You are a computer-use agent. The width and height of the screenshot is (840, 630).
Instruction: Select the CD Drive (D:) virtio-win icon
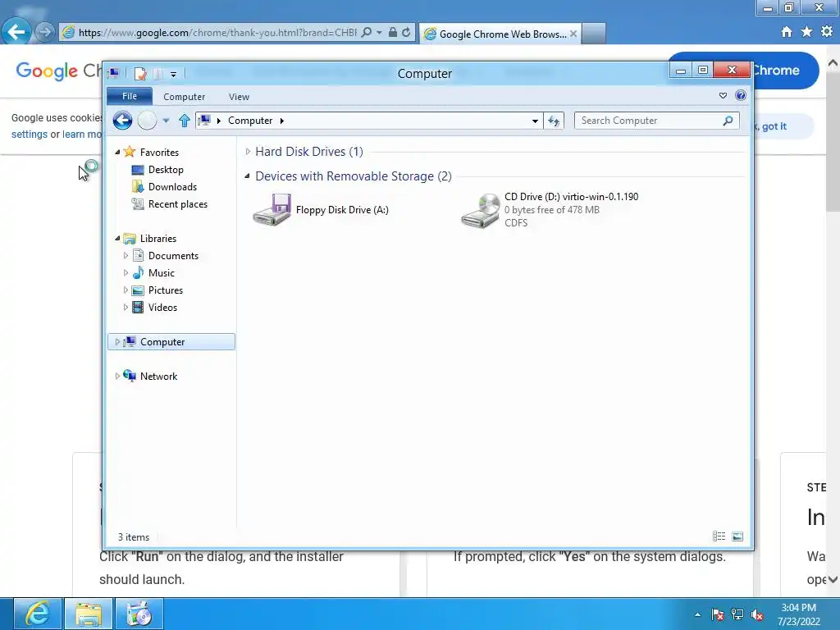481,211
